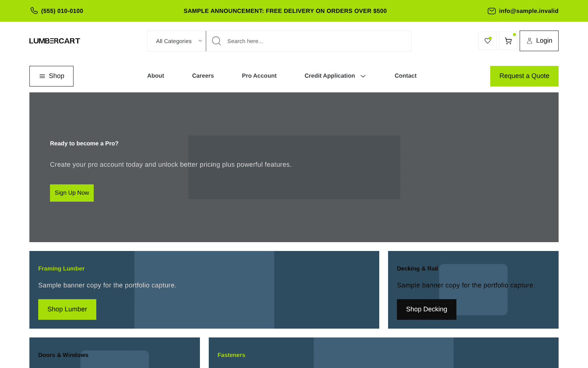Open the Framing Lumber heading

click(61, 269)
